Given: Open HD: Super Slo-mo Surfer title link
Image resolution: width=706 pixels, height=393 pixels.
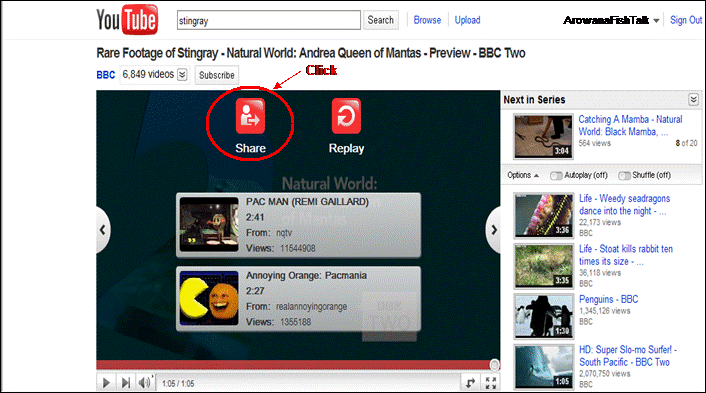Looking at the screenshot, I should point(628,356).
